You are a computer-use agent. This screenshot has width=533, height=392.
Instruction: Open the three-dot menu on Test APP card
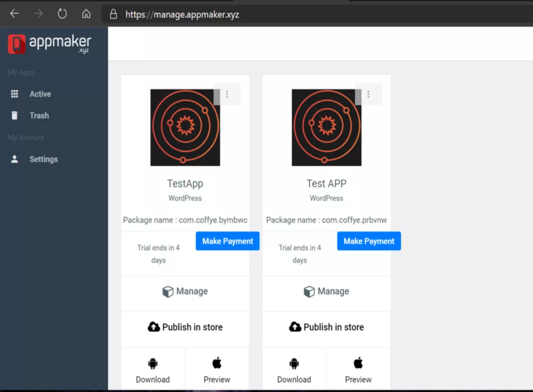pos(368,94)
